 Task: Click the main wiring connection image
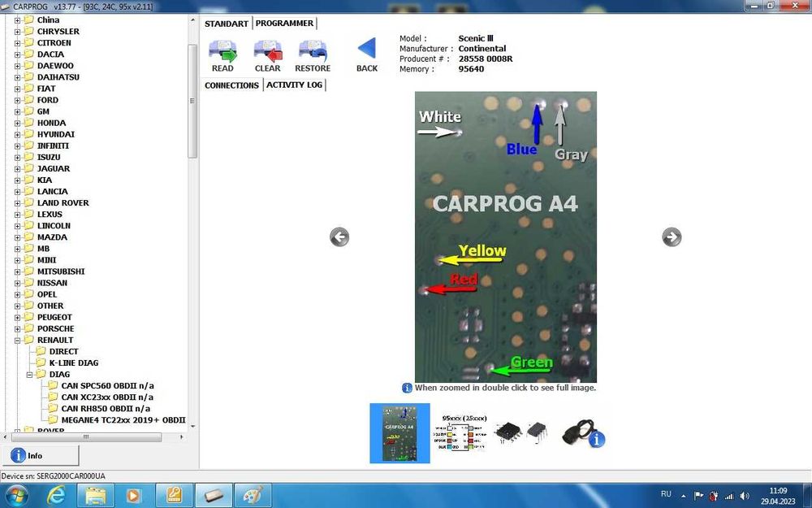[505, 237]
